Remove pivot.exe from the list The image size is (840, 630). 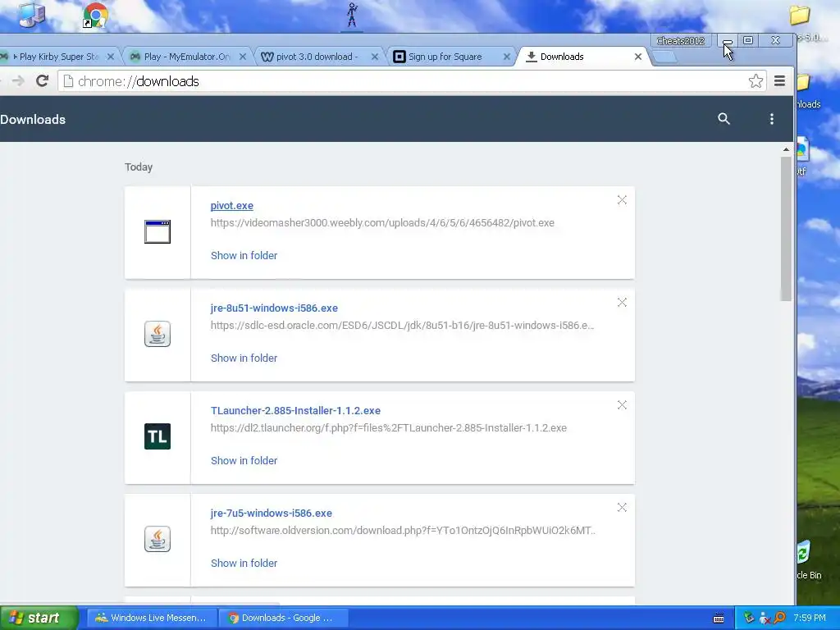coord(622,200)
